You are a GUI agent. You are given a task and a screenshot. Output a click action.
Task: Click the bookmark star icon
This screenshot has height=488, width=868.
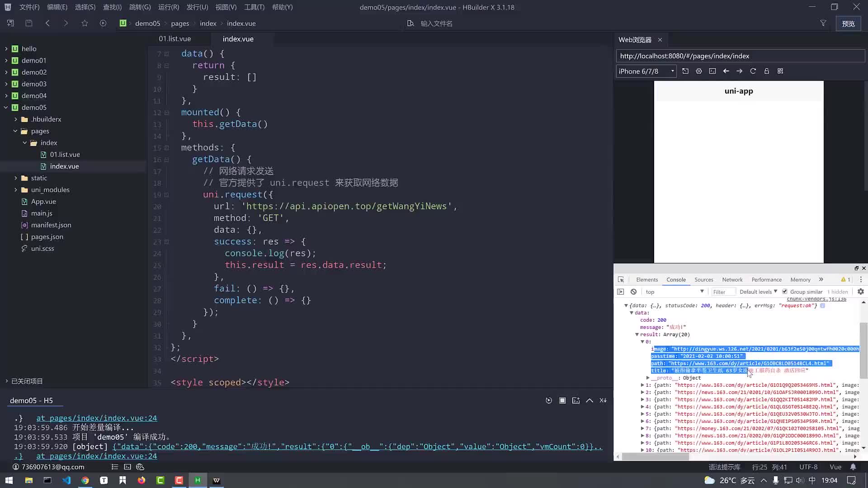85,23
